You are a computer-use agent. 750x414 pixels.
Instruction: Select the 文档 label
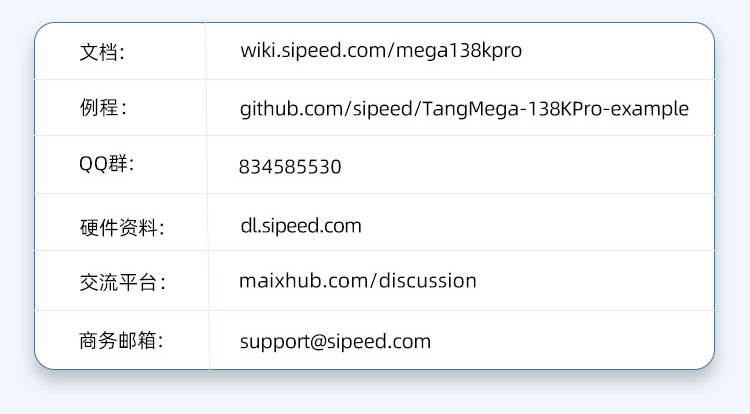click(x=102, y=52)
